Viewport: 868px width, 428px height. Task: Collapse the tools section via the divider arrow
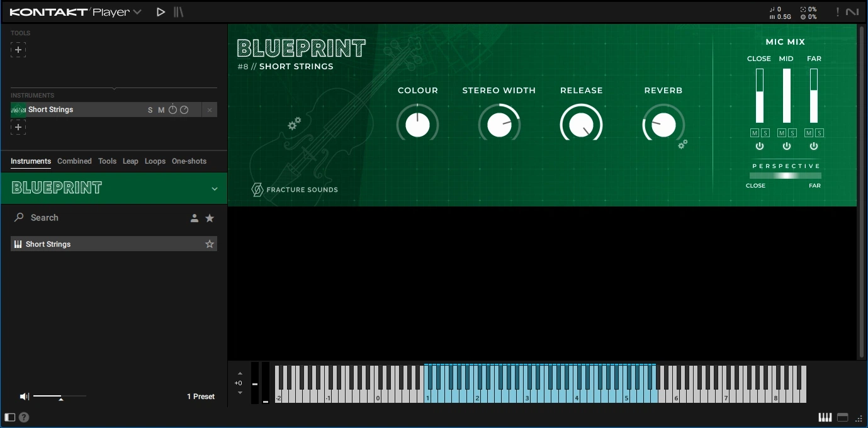tap(114, 88)
